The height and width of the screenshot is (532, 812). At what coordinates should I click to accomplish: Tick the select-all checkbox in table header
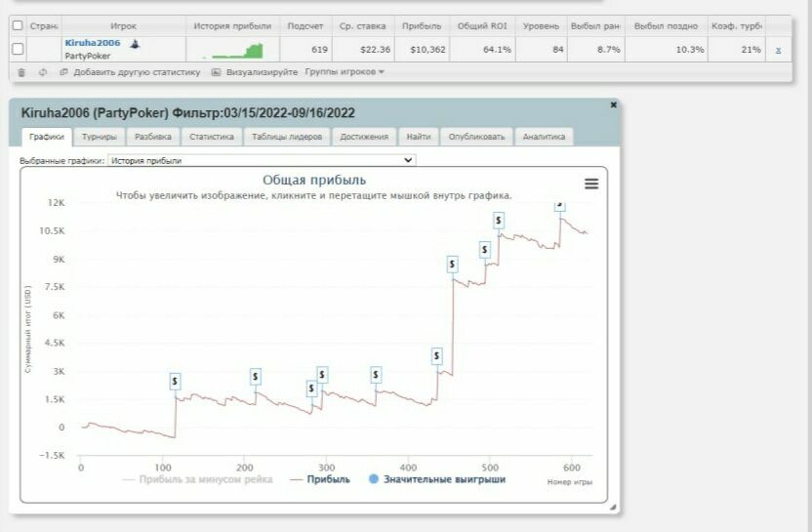[18, 25]
